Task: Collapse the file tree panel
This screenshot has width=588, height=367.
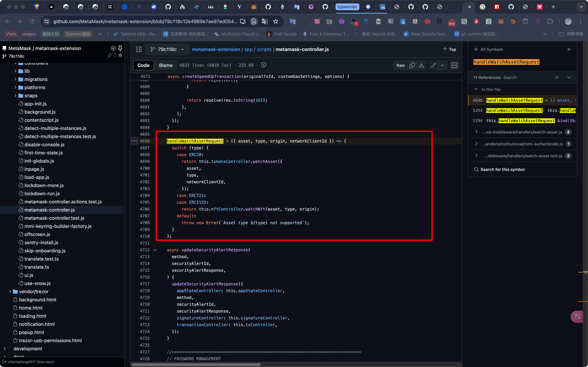Action: [x=139, y=49]
